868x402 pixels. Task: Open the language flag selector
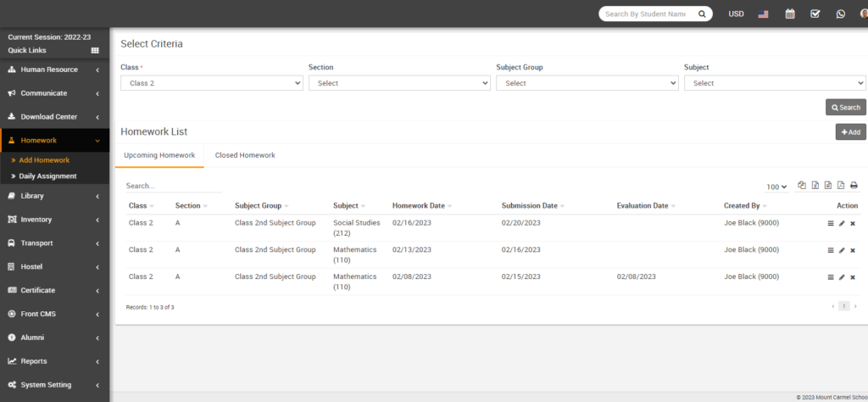(763, 14)
